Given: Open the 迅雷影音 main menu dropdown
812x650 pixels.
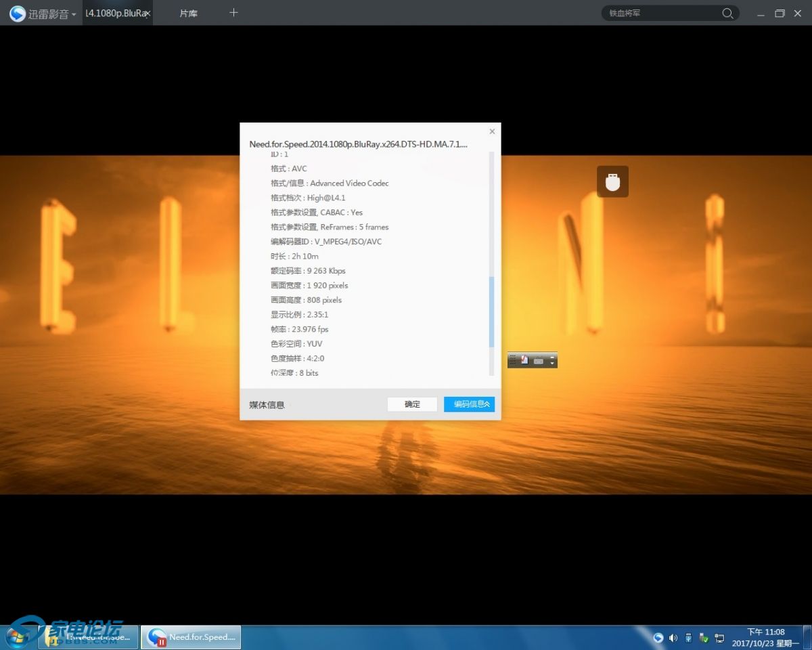Looking at the screenshot, I should 73,14.
